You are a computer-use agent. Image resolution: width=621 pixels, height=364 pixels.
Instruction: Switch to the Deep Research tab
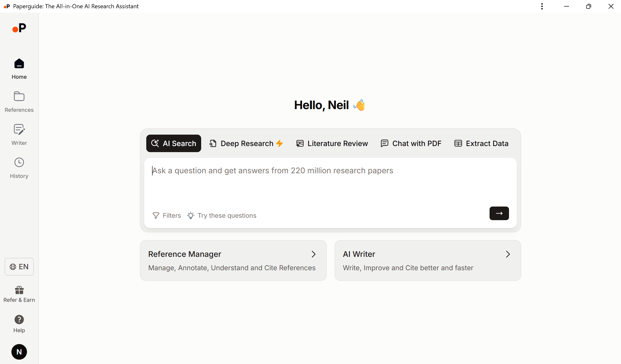point(246,143)
